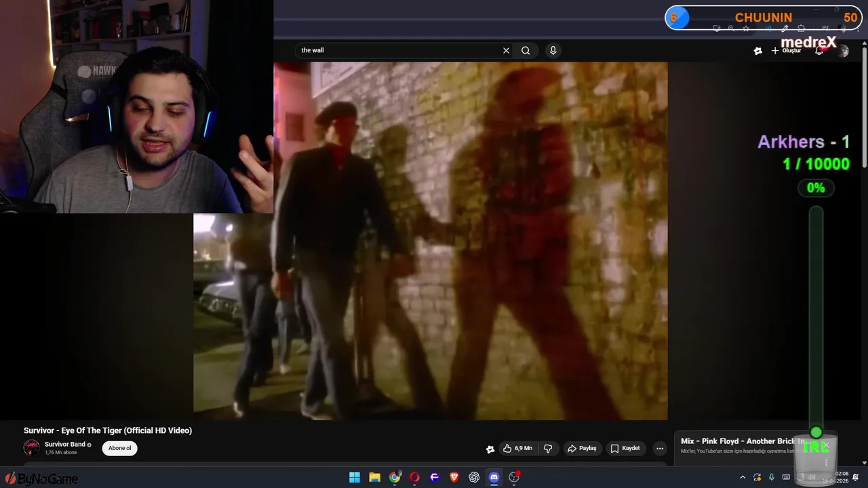Like the Eye Of The Tiger video
Image resolution: width=868 pixels, height=488 pixels.
[517, 448]
